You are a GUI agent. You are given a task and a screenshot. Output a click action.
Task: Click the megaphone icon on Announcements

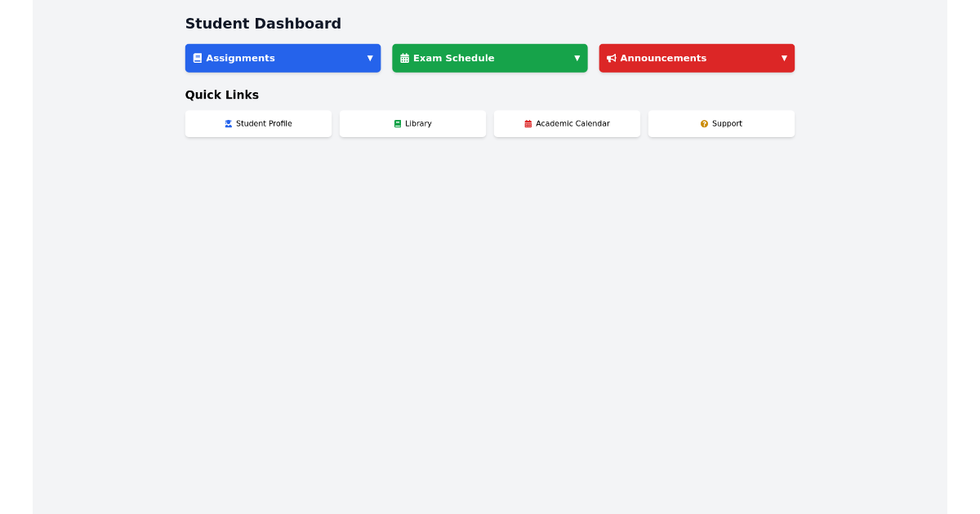point(612,58)
